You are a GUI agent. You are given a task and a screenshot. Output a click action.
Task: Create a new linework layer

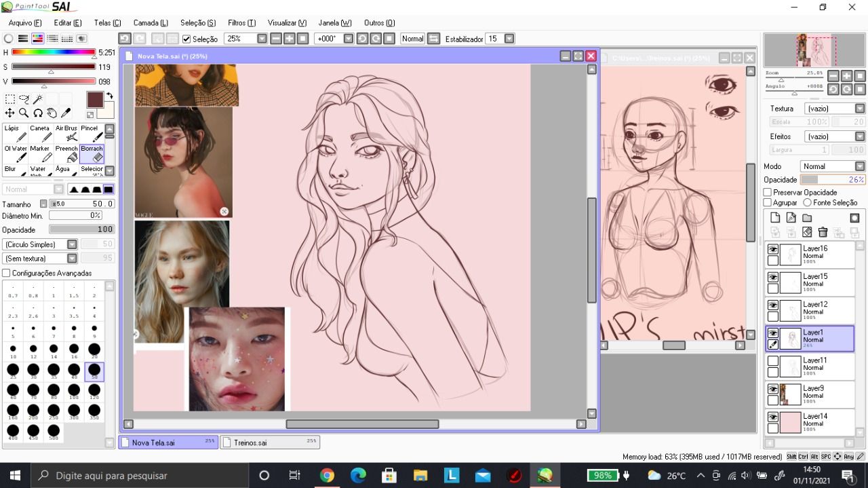pos(791,218)
